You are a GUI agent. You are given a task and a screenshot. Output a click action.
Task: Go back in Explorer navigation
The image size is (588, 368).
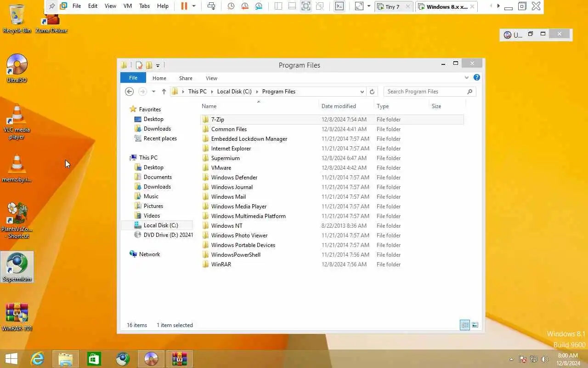click(130, 92)
